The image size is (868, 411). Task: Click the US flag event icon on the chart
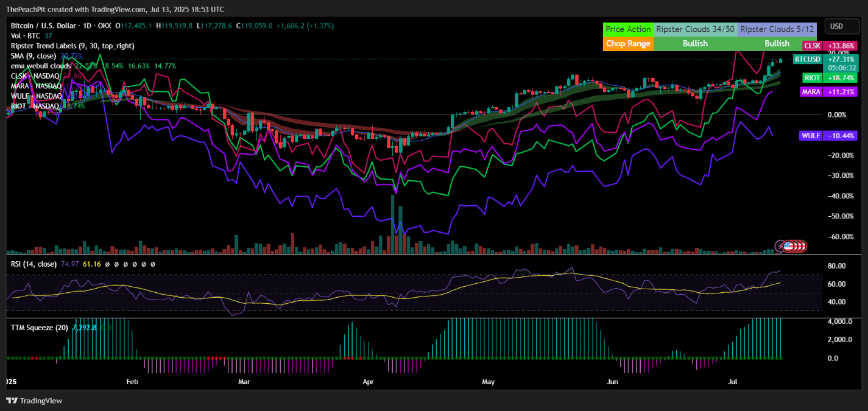789,246
